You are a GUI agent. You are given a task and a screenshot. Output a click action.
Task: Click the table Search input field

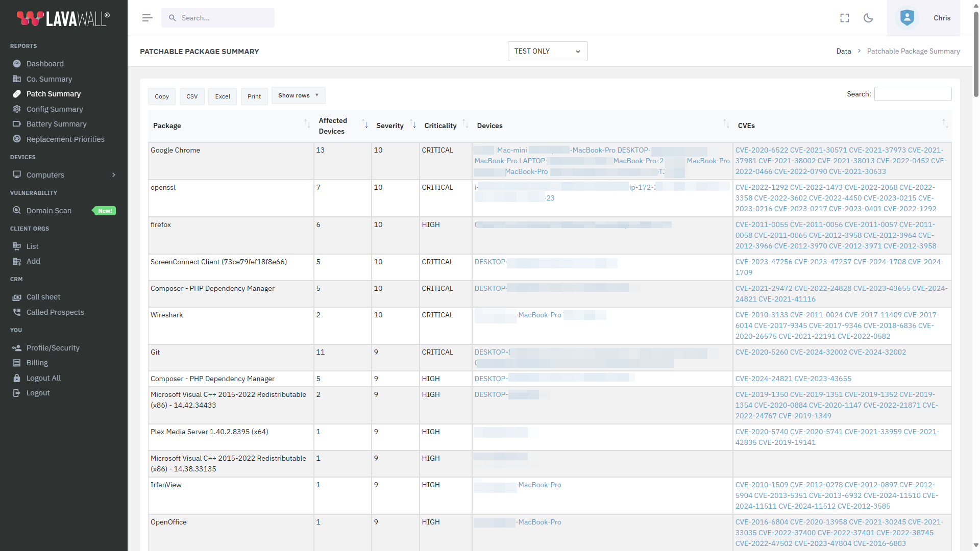pyautogui.click(x=913, y=94)
